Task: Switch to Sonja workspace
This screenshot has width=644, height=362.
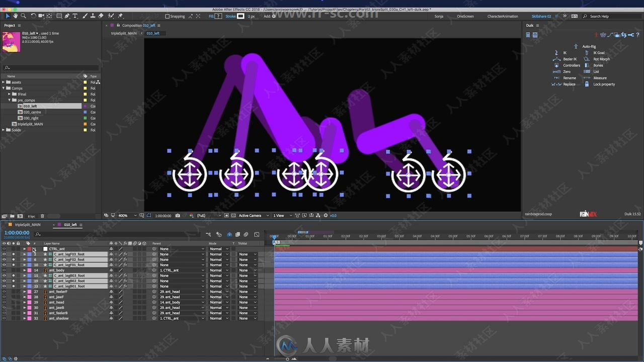Action: pyautogui.click(x=440, y=16)
